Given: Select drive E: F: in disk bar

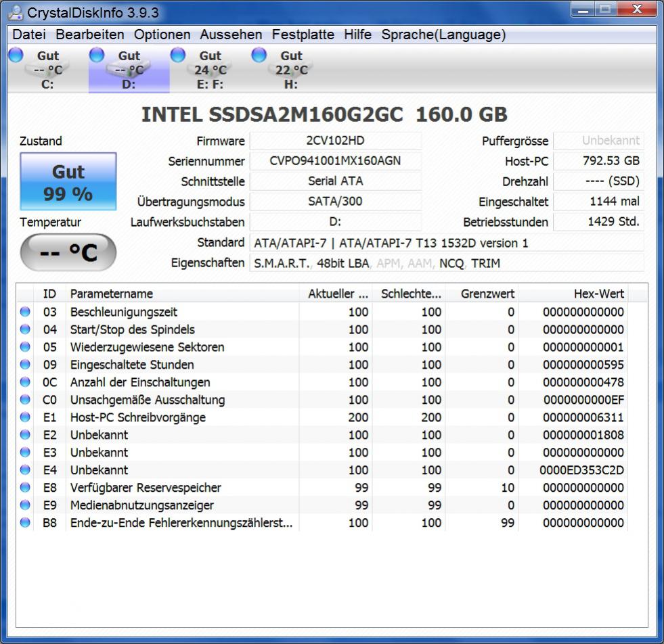Looking at the screenshot, I should [x=210, y=70].
